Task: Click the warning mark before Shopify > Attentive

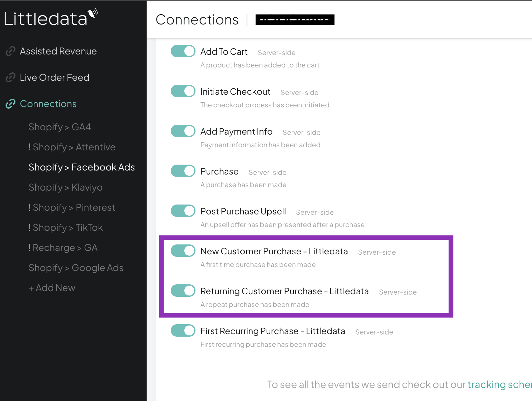Action: click(30, 147)
